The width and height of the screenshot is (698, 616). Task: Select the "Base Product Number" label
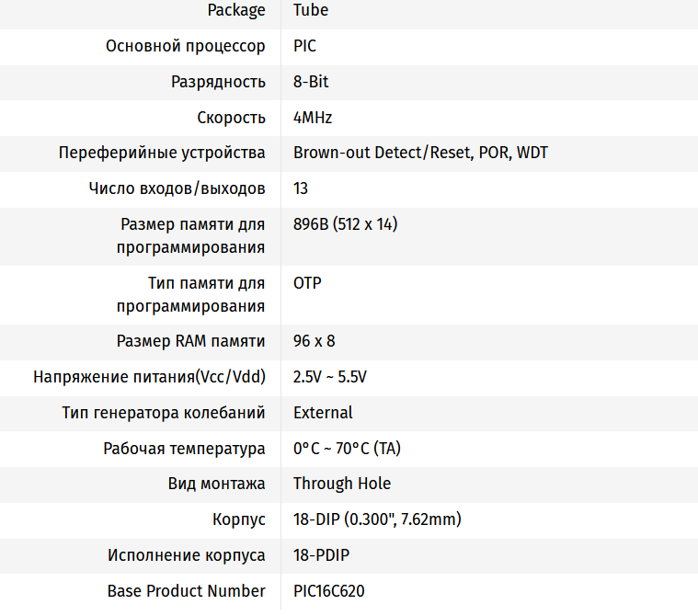(186, 591)
